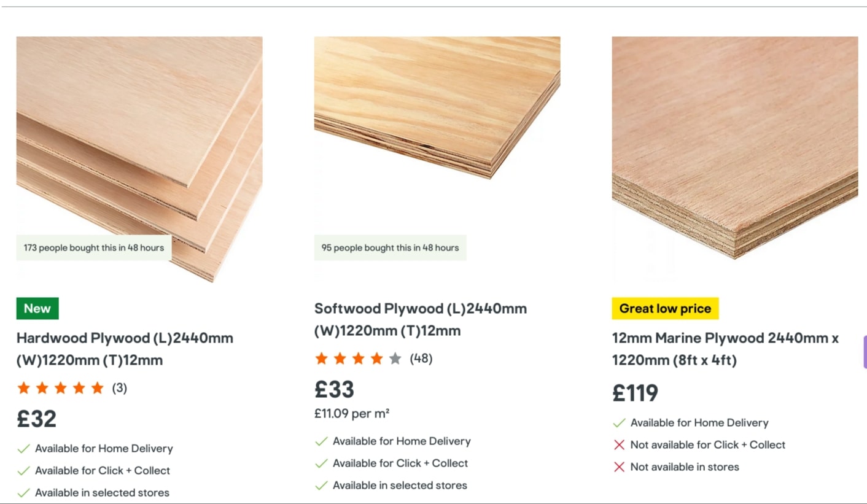
Task: Click the 173 people bought this label
Action: pyautogui.click(x=94, y=248)
